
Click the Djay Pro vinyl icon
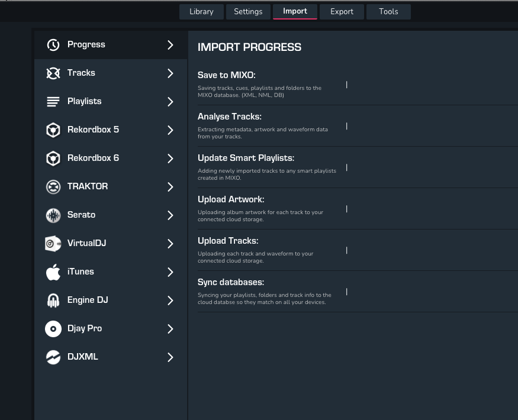53,329
